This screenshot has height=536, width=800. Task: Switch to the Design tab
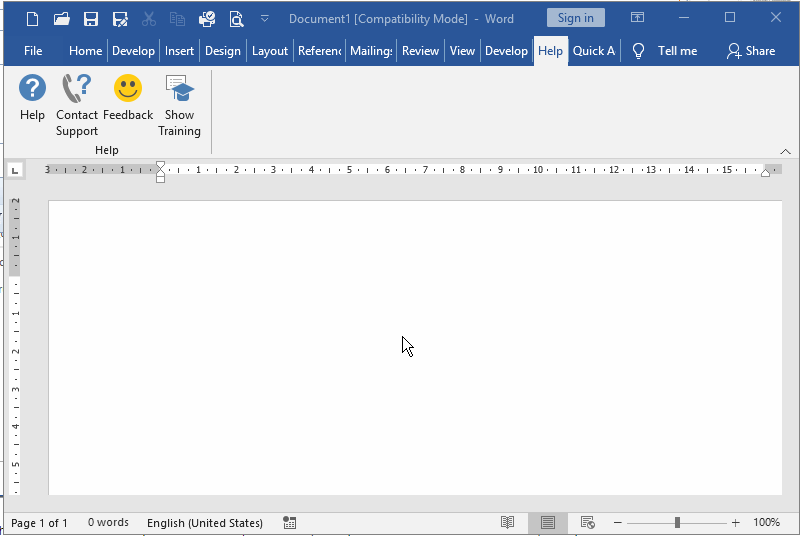pyautogui.click(x=222, y=51)
